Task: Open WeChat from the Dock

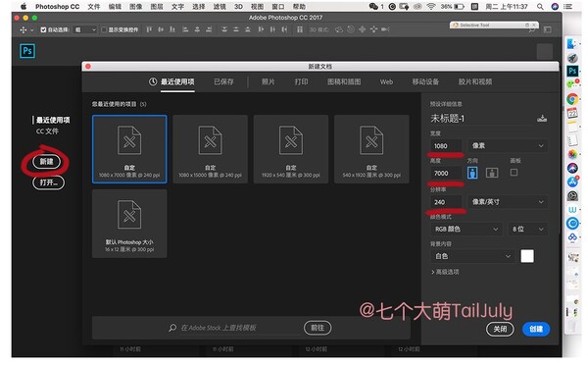Action: [x=572, y=84]
